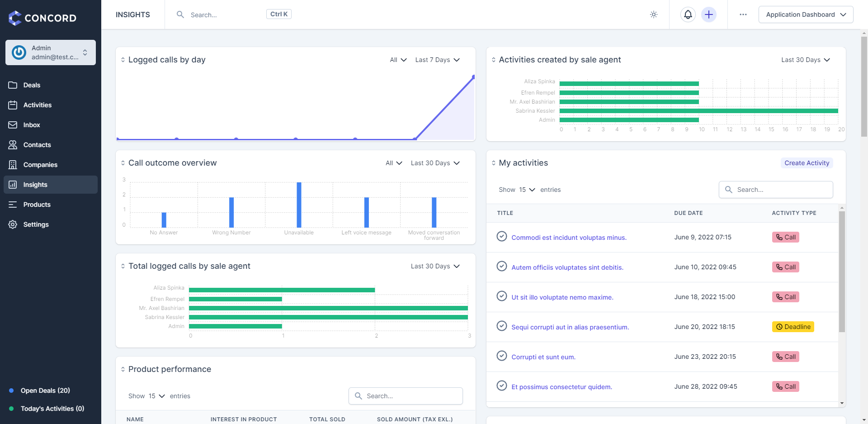
Task: Expand Last 7 Days filter on Logged calls
Action: 437,60
